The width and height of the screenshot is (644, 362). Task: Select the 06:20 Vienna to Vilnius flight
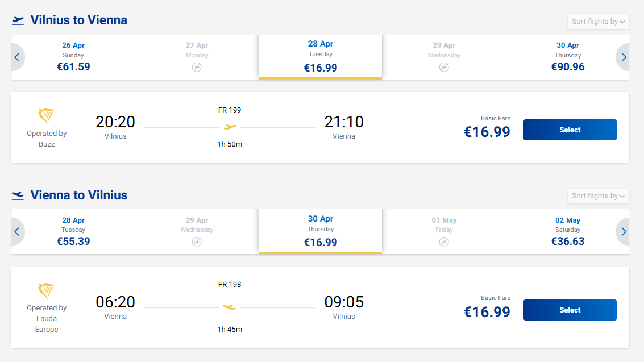click(x=570, y=310)
